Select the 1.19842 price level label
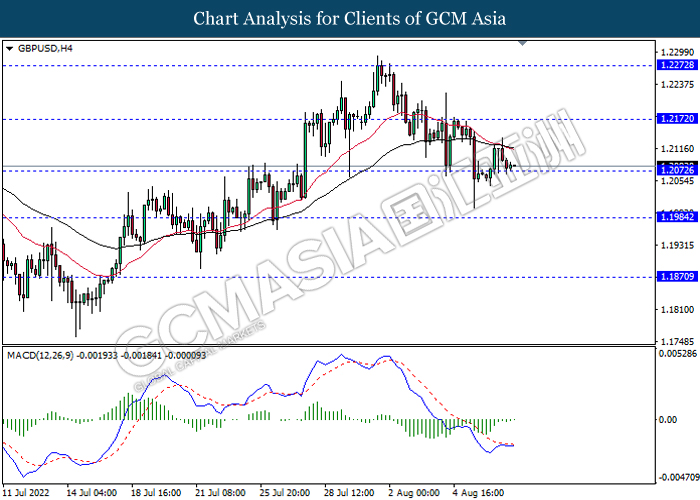Image resolution: width=700 pixels, height=500 pixels. 677,217
